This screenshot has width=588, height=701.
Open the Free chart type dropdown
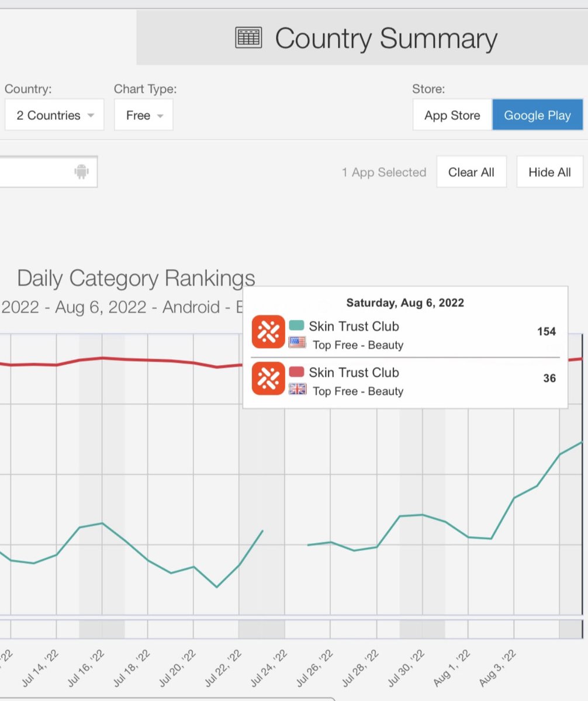pyautogui.click(x=144, y=115)
